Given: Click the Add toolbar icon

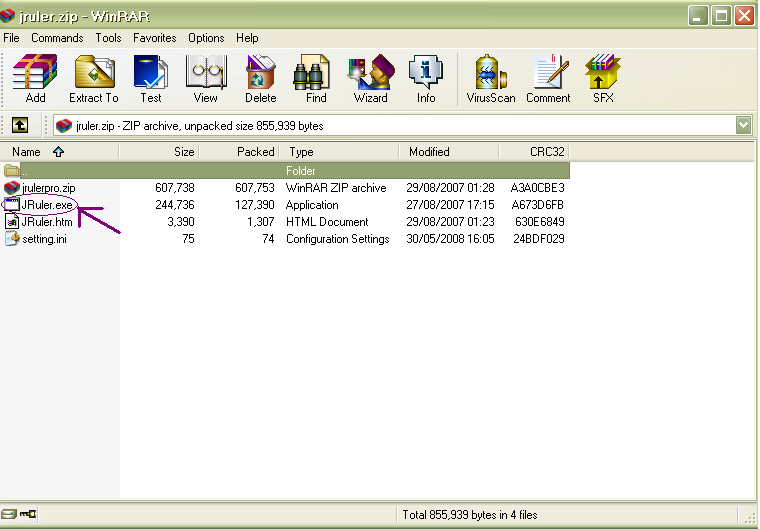Looking at the screenshot, I should coord(35,79).
